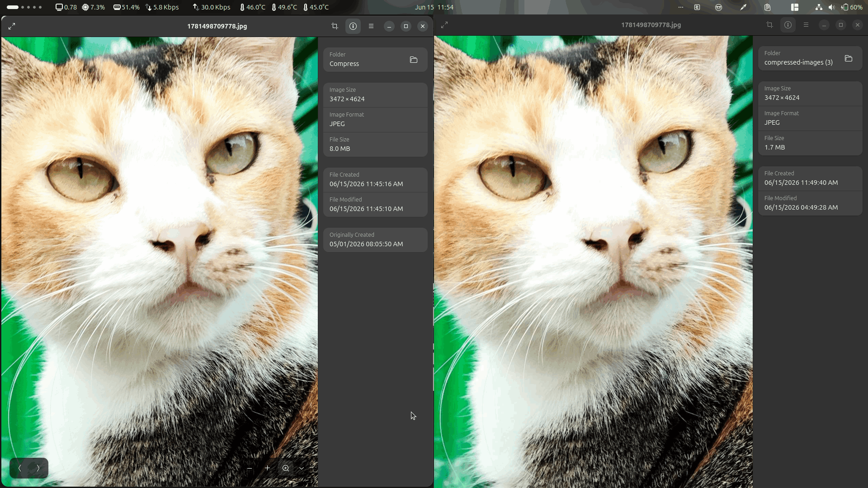Open the hamburger main menu in right window
This screenshot has width=868, height=488.
tap(806, 25)
